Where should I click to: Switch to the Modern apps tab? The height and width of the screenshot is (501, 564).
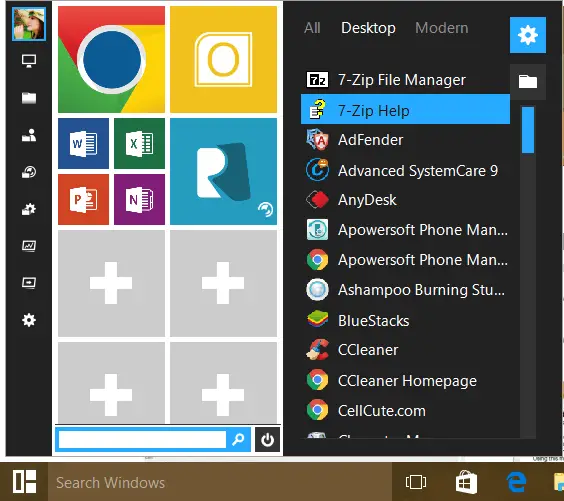coord(442,28)
